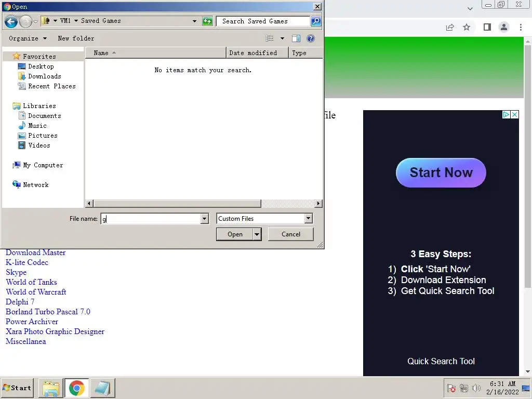Click into the File name field
532x399 pixels.
pos(151,219)
